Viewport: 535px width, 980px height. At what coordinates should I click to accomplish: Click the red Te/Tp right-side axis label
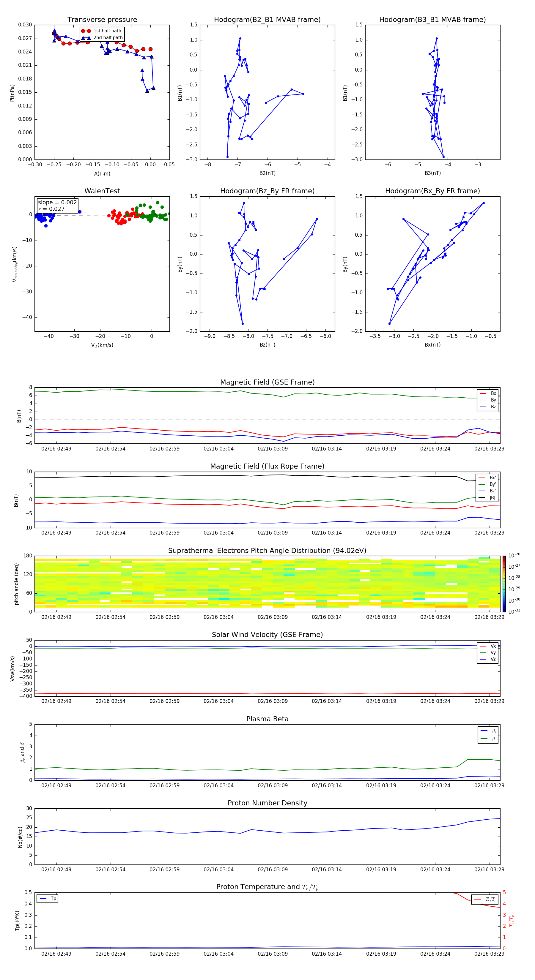click(x=512, y=921)
